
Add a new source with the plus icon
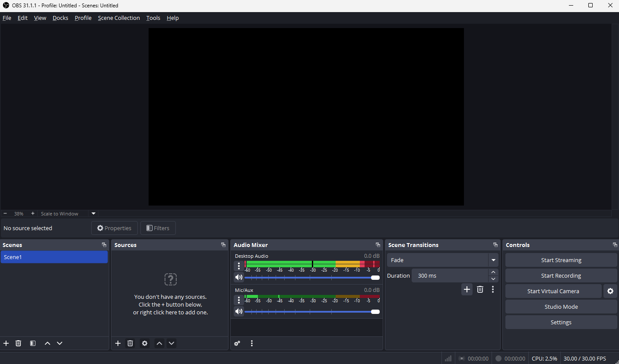(x=117, y=343)
